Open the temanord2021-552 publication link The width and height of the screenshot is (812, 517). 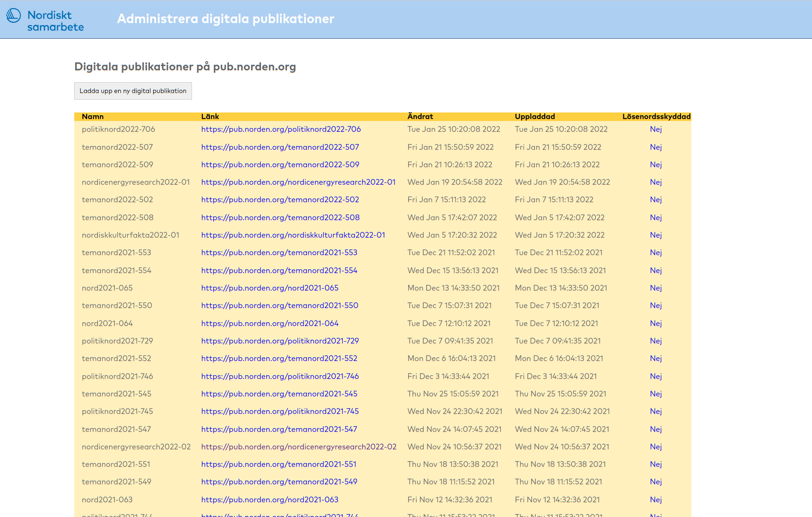[279, 358]
